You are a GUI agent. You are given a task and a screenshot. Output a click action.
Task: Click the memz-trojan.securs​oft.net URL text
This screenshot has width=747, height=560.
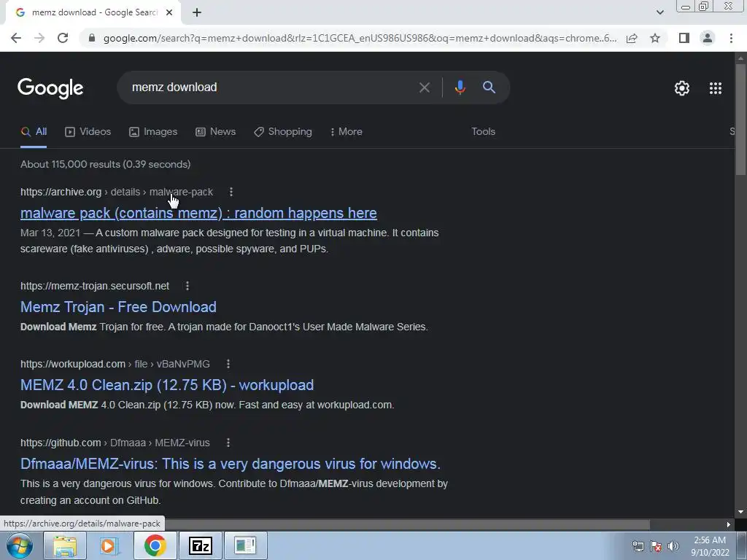click(x=94, y=286)
